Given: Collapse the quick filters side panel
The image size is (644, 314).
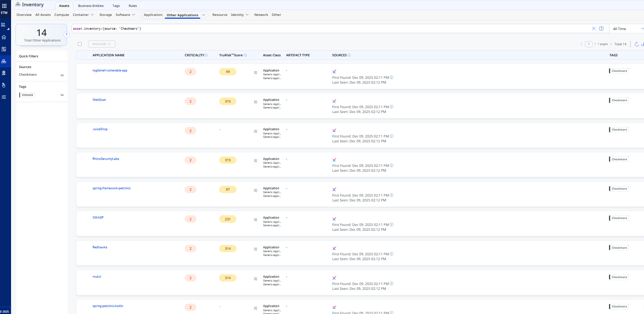Looking at the screenshot, I should coord(67,34).
